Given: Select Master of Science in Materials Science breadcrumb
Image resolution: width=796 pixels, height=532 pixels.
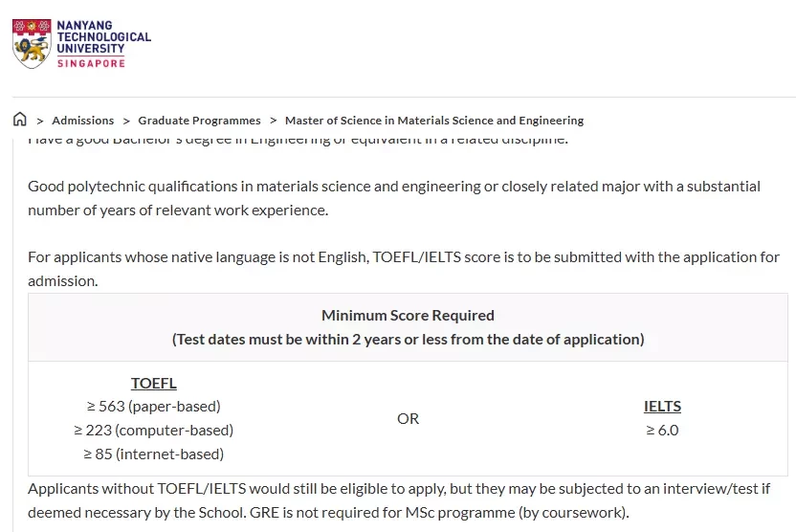Looking at the screenshot, I should (x=434, y=121).
